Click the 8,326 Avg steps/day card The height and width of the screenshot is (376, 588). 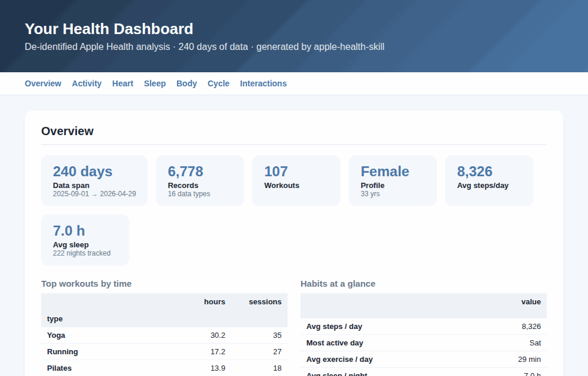click(489, 180)
